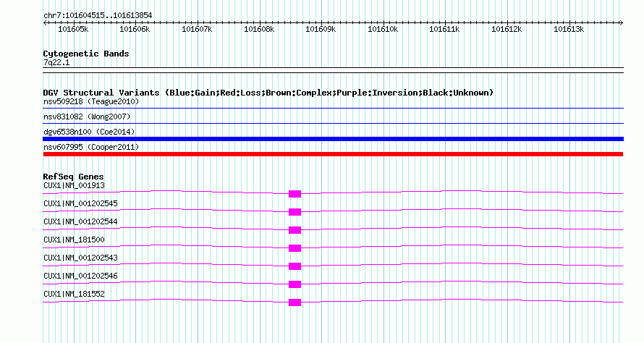Image resolution: width=644 pixels, height=343 pixels.
Task: Click the Cytogenetic Bands track title
Action: click(x=86, y=54)
